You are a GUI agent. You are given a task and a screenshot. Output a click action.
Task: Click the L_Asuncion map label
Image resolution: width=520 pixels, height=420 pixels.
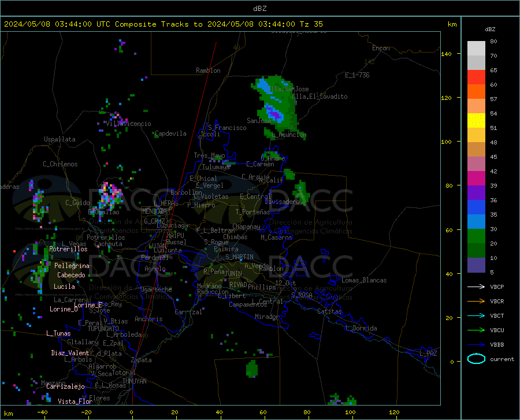[x=289, y=135]
